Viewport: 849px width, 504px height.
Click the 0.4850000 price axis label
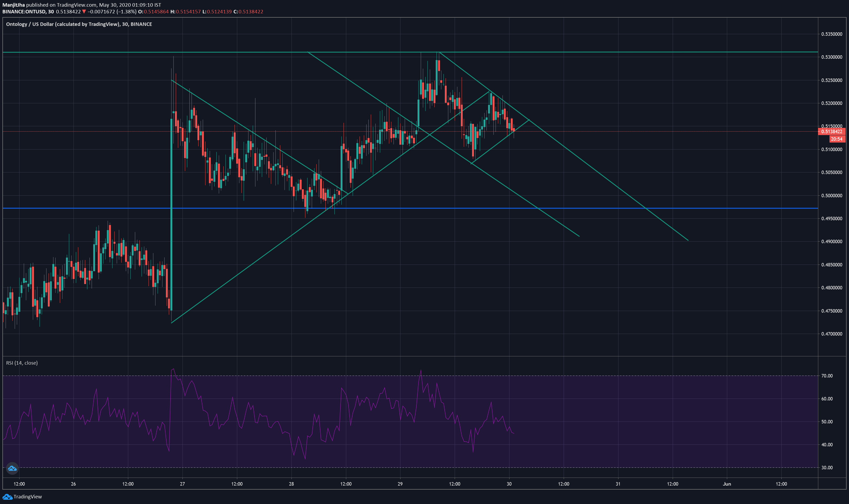832,265
